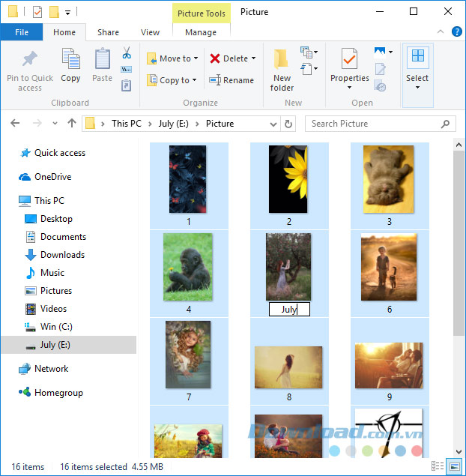Image resolution: width=466 pixels, height=476 pixels.
Task: Click the History icon in Open group
Action: click(380, 86)
